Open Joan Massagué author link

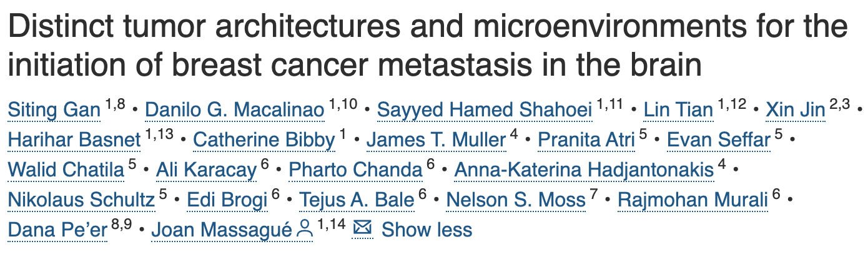[x=222, y=230]
